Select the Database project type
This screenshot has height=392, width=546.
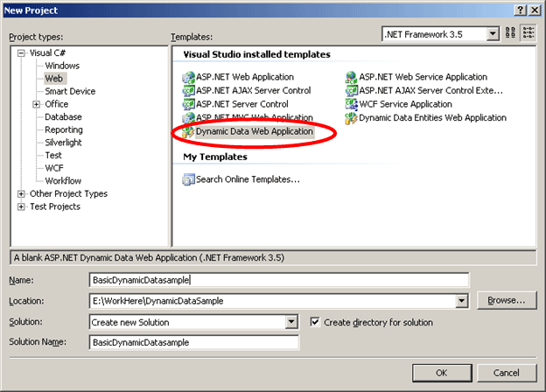[x=63, y=117]
